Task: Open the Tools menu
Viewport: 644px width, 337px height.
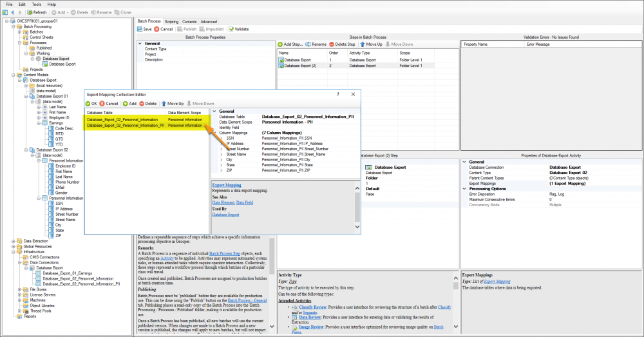Action: coord(37,5)
